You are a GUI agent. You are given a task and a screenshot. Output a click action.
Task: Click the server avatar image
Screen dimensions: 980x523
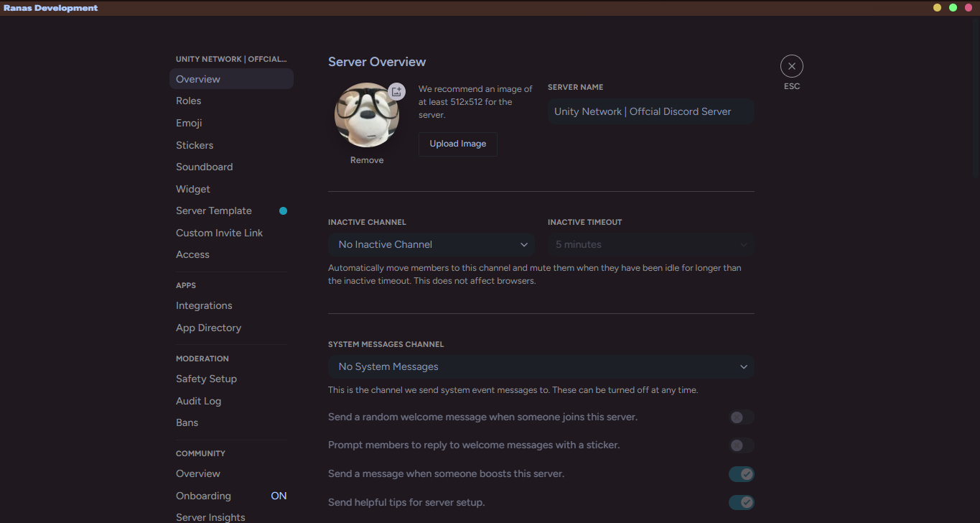367,115
